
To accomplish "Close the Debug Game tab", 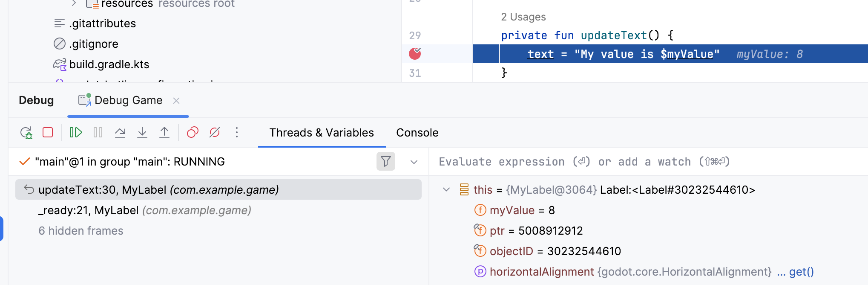I will [176, 101].
